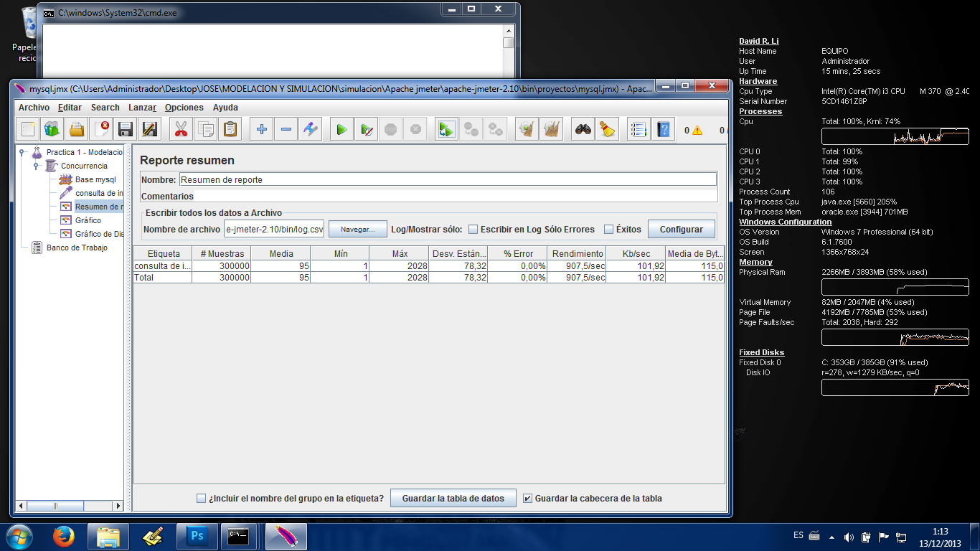Click the Copy icon in toolbar
This screenshot has height=551, width=980.
[x=206, y=130]
